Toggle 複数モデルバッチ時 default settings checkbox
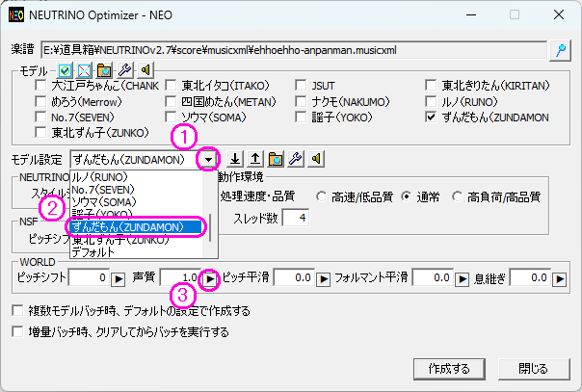 pyautogui.click(x=17, y=310)
